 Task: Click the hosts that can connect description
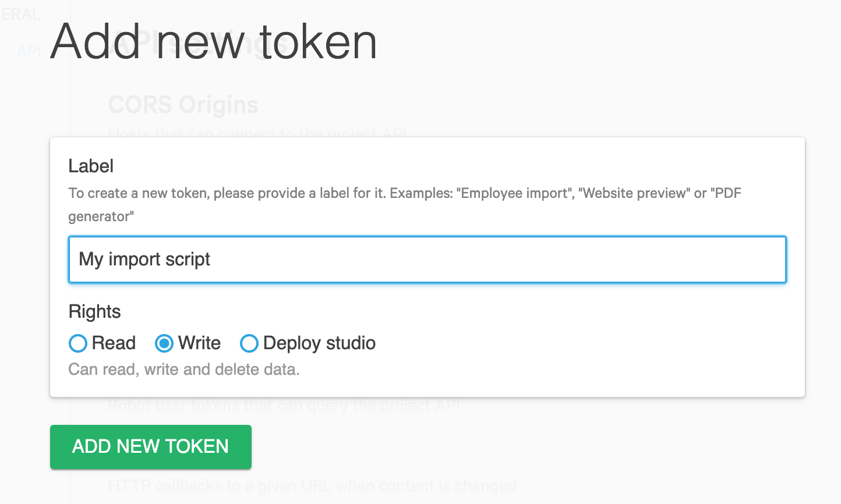coord(259,133)
